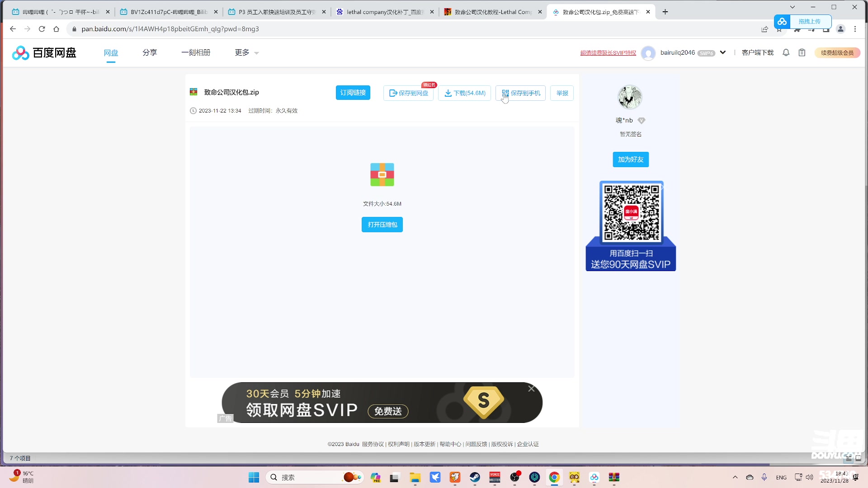Click the 超值续费延长SVIP特权 link
This screenshot has width=868, height=488.
click(608, 53)
